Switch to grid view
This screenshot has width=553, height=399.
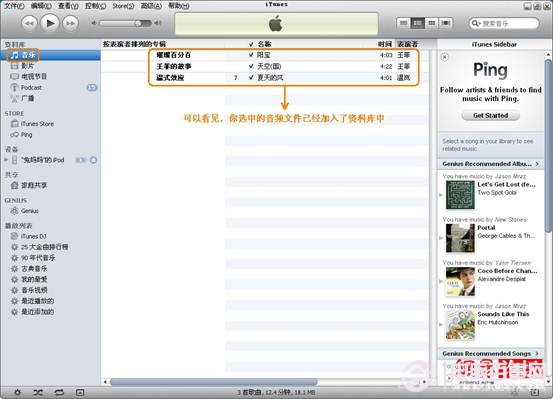pyautogui.click(x=432, y=23)
